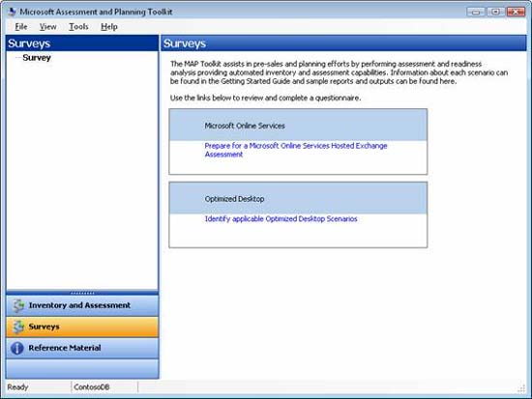Click the ContosoDB status bar entry
The width and height of the screenshot is (532, 399).
click(x=92, y=387)
